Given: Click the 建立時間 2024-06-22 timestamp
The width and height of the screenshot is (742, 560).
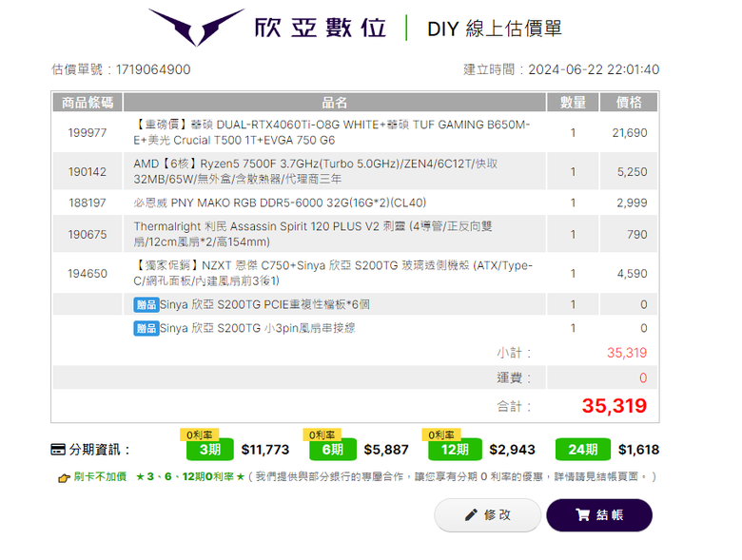Looking at the screenshot, I should [x=561, y=69].
